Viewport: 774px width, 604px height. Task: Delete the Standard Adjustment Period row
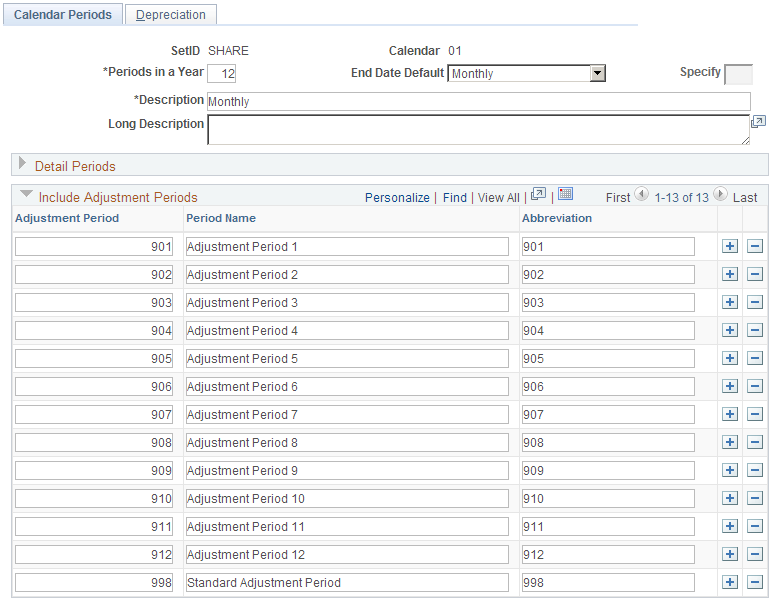[x=755, y=582]
